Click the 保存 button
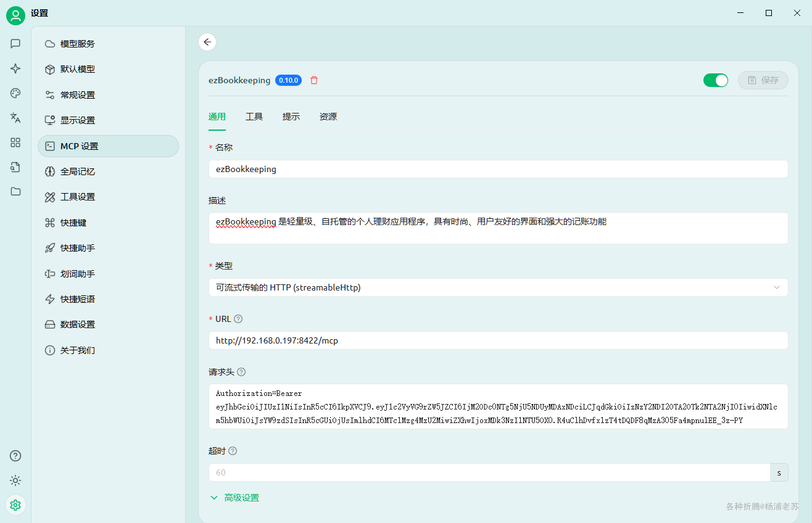This screenshot has width=812, height=523. coord(763,80)
